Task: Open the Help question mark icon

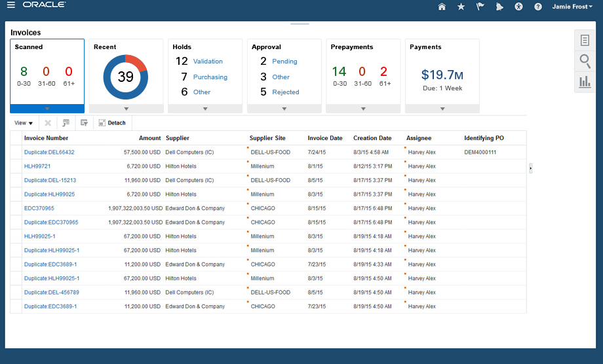Action: pos(538,7)
